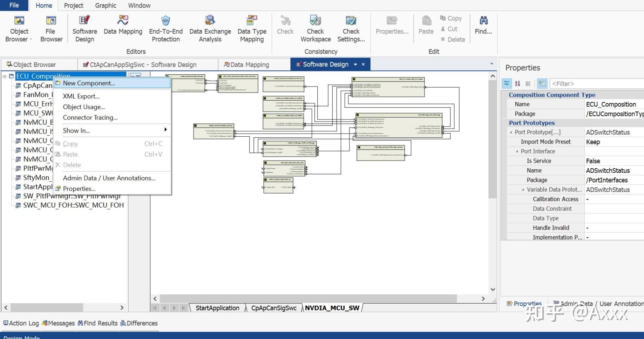
Task: Click the properties Filter input field
Action: [597, 83]
